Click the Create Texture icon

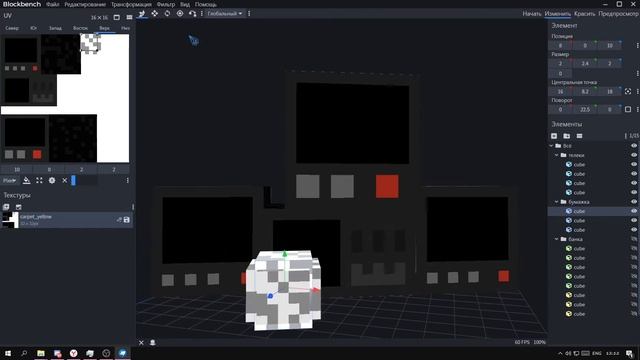(6, 207)
